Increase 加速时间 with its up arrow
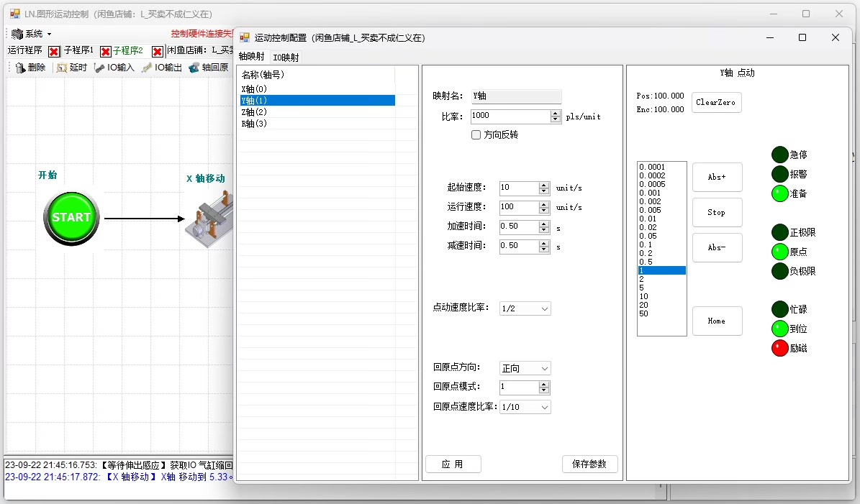Viewport: 860px width, 504px height. (x=543, y=224)
